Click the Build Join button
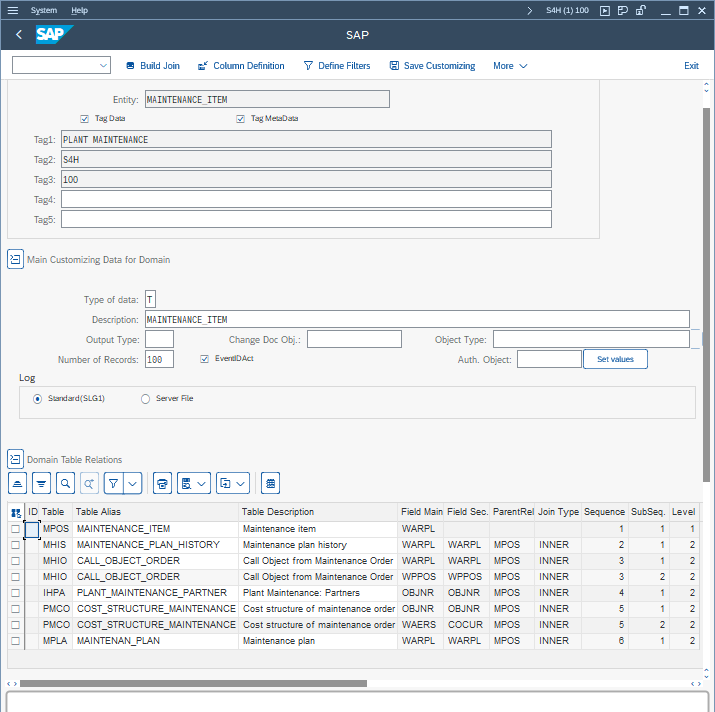The width and height of the screenshot is (715, 712). pyautogui.click(x=153, y=66)
